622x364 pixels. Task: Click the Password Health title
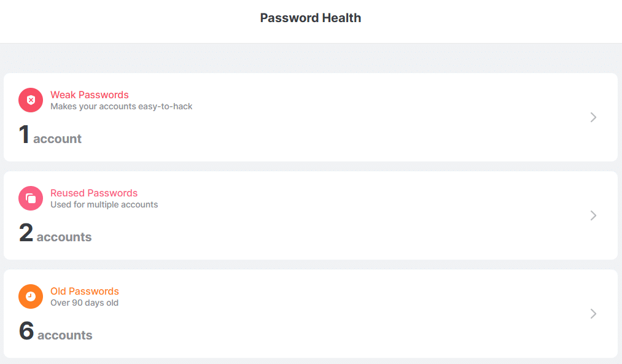(x=310, y=18)
